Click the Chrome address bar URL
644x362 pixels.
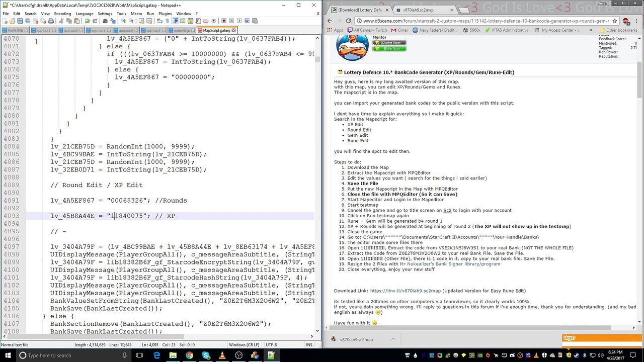tap(486, 21)
